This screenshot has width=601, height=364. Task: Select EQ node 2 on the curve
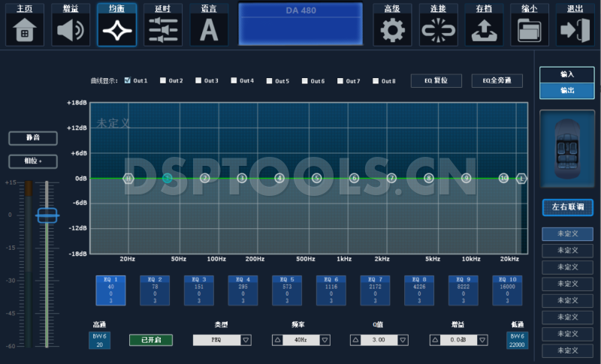[x=205, y=178]
